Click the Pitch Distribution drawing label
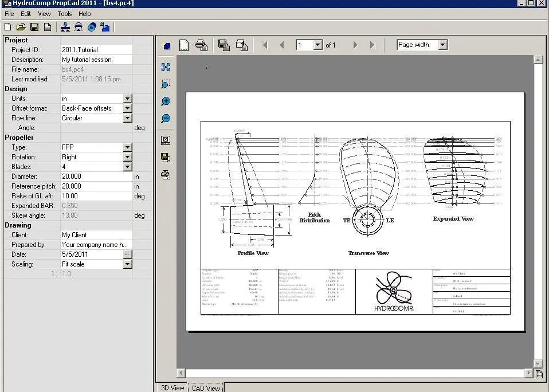 (x=315, y=217)
